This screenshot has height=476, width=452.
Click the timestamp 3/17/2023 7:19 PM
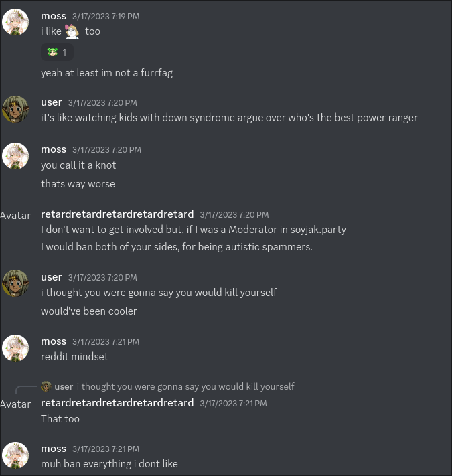click(106, 16)
